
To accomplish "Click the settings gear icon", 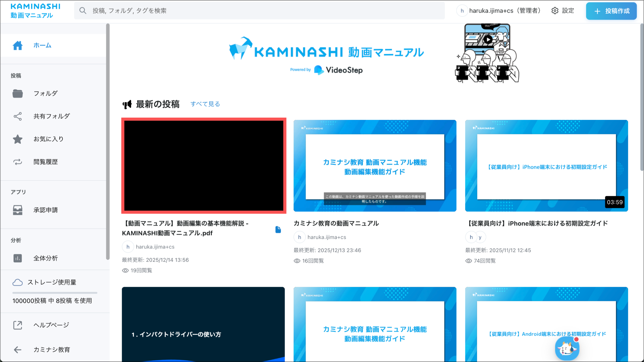I will (x=555, y=11).
